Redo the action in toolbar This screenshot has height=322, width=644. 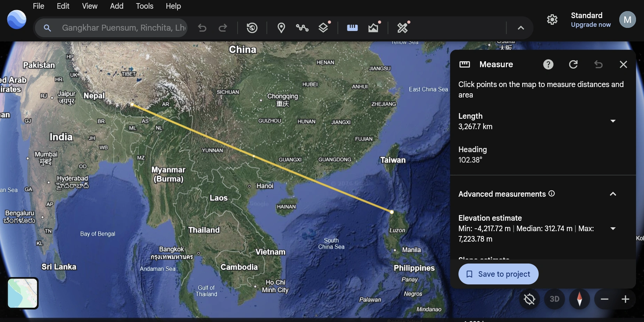coord(223,28)
